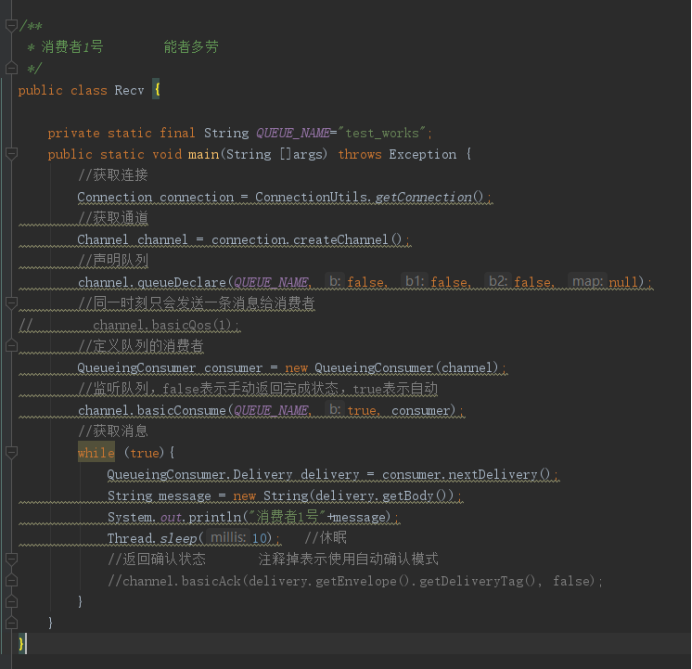Click the commented channel.basicAck line

pos(355,581)
